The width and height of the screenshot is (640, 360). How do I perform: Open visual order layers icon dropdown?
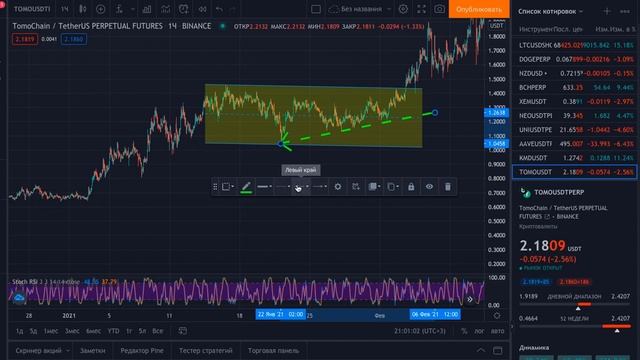click(374, 187)
